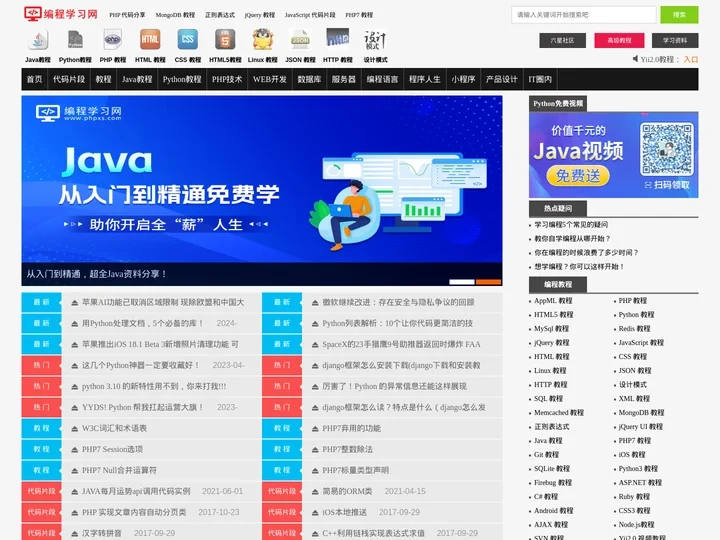Open the HTML5教程 icon
This screenshot has height=540, width=720.
[225, 39]
